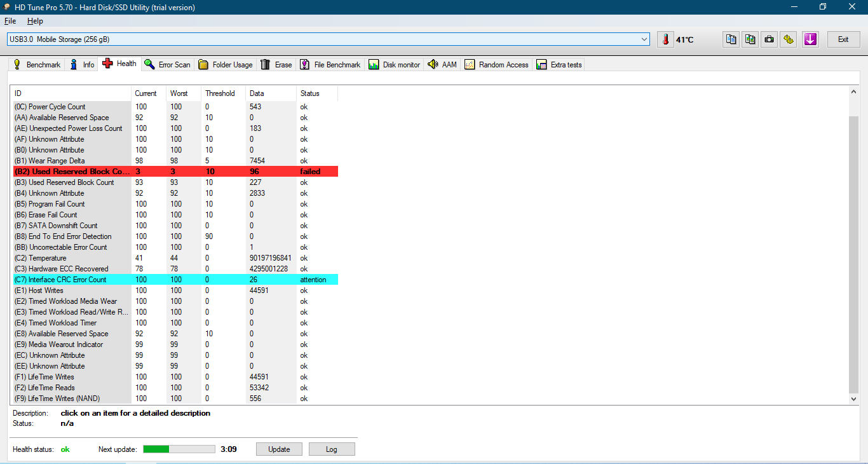Select the (B0) Unknown Attribute row

[x=175, y=150]
